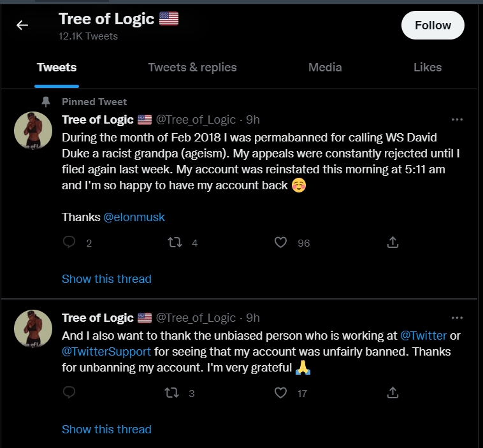Open the Media tab

pyautogui.click(x=325, y=67)
